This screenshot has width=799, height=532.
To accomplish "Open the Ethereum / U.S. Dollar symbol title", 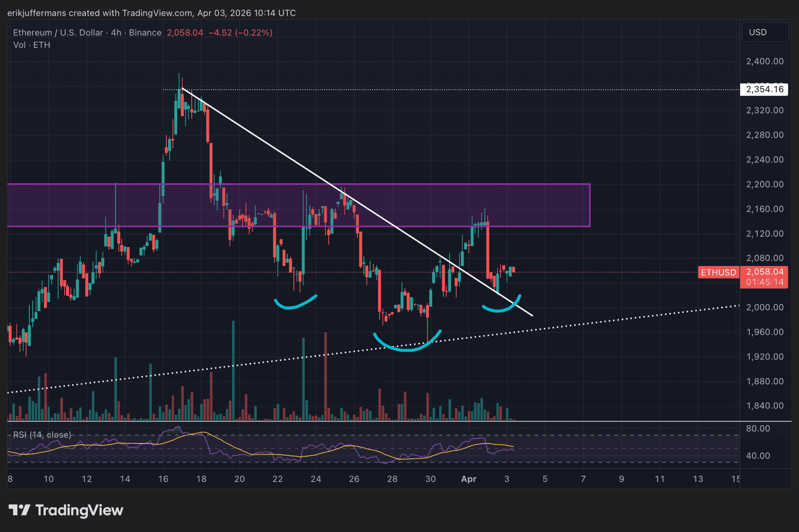I will (x=58, y=33).
